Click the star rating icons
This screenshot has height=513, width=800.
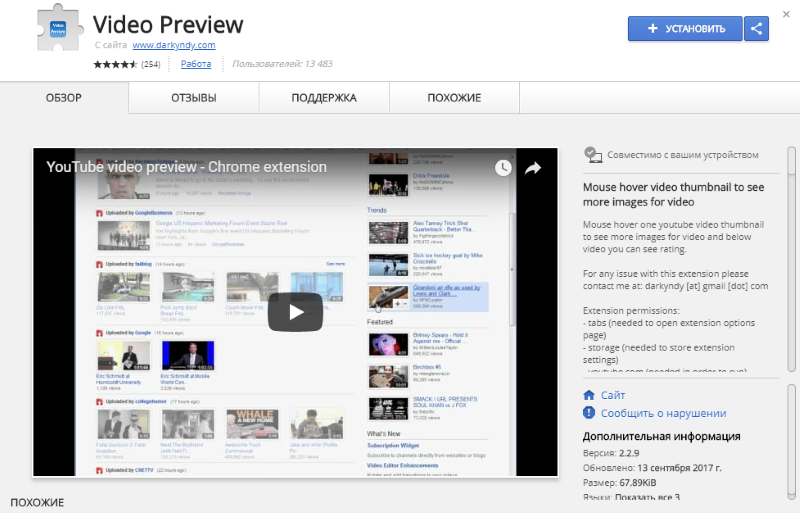[115, 64]
